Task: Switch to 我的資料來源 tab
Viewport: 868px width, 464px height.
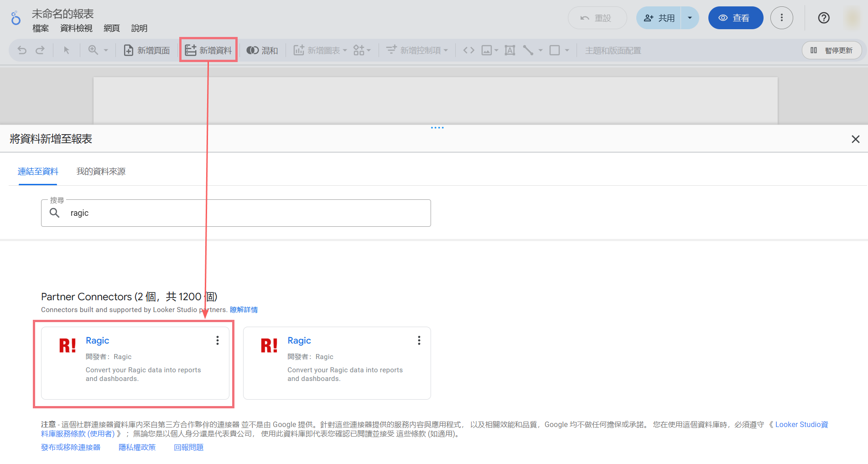Action: [x=101, y=172]
